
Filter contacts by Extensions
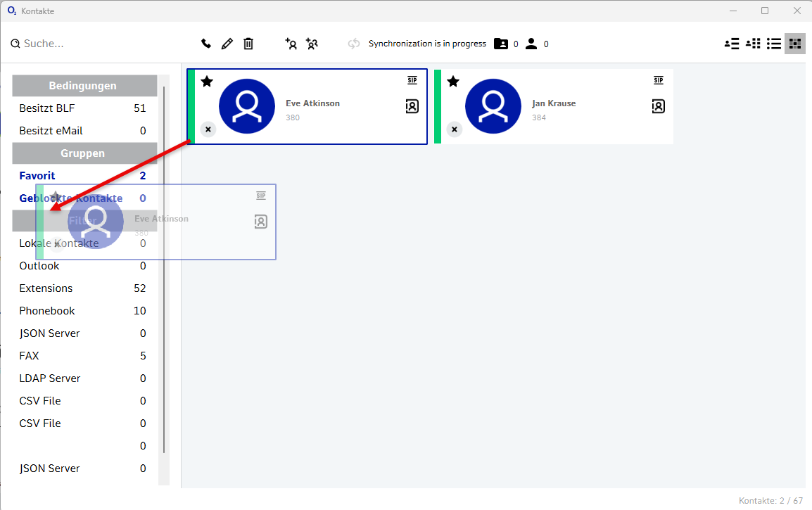pos(46,288)
